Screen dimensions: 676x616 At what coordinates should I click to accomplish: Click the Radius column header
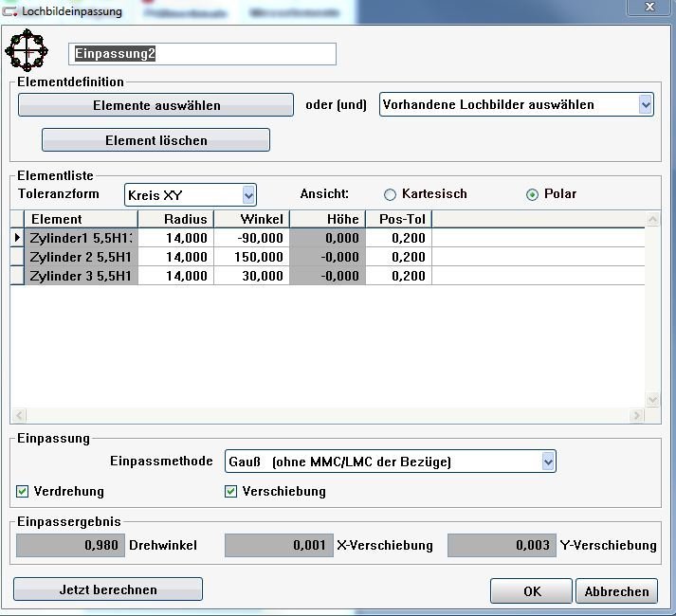point(176,219)
